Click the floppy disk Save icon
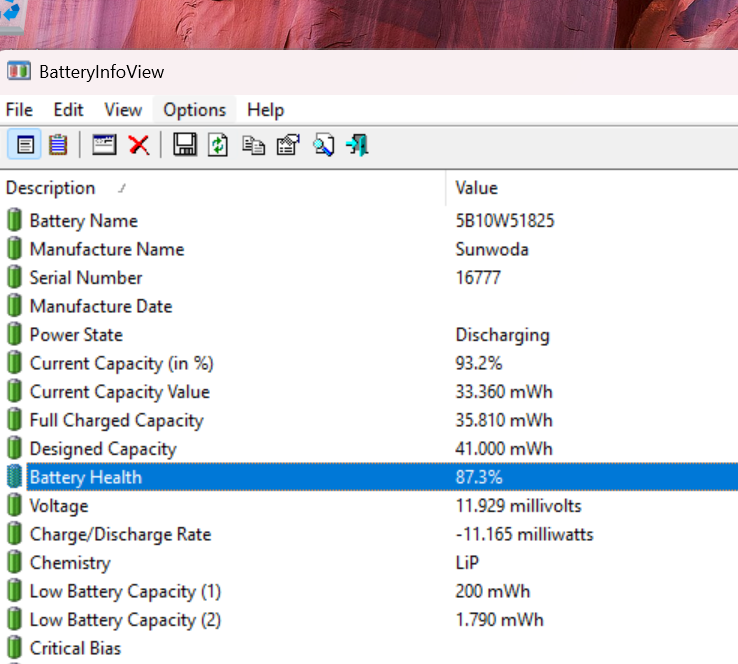This screenshot has width=738, height=664. [184, 145]
